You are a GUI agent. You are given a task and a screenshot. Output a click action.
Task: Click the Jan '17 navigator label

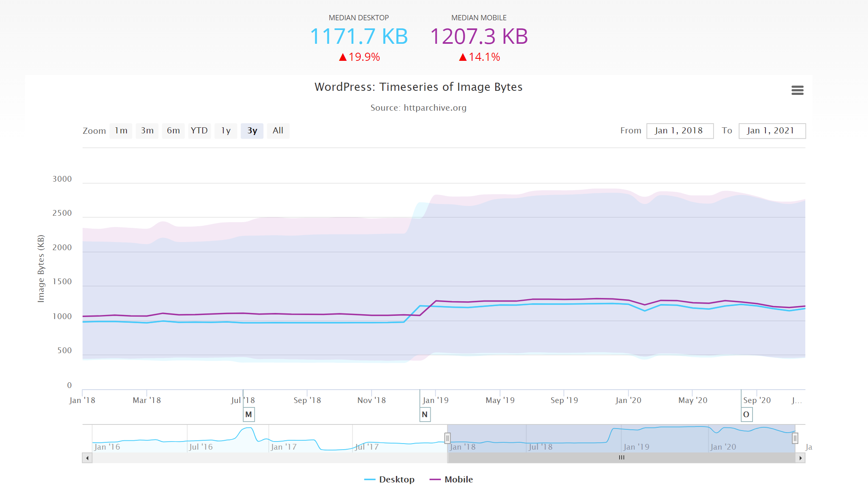(284, 447)
